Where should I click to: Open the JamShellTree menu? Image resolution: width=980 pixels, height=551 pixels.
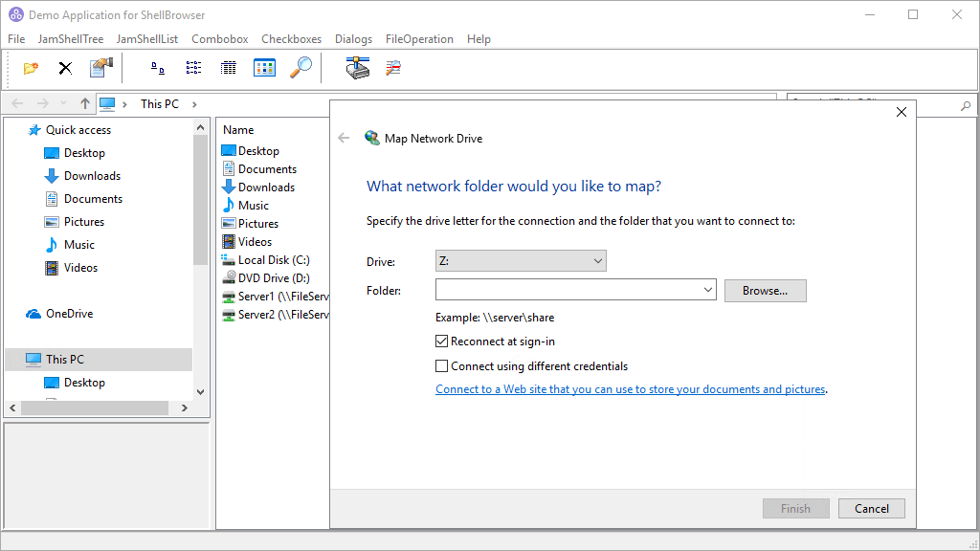point(70,39)
